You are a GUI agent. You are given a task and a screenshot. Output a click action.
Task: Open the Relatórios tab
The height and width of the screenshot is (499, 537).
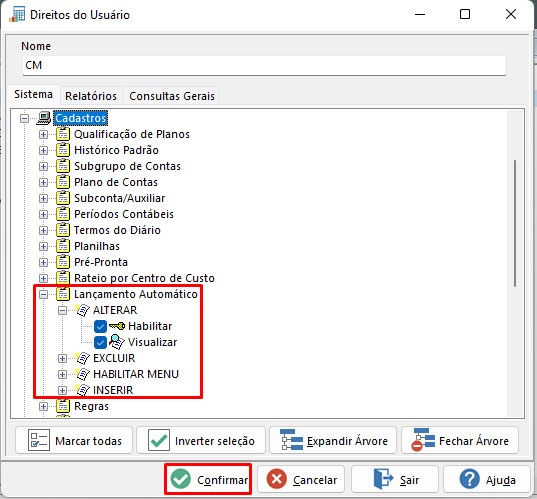91,96
